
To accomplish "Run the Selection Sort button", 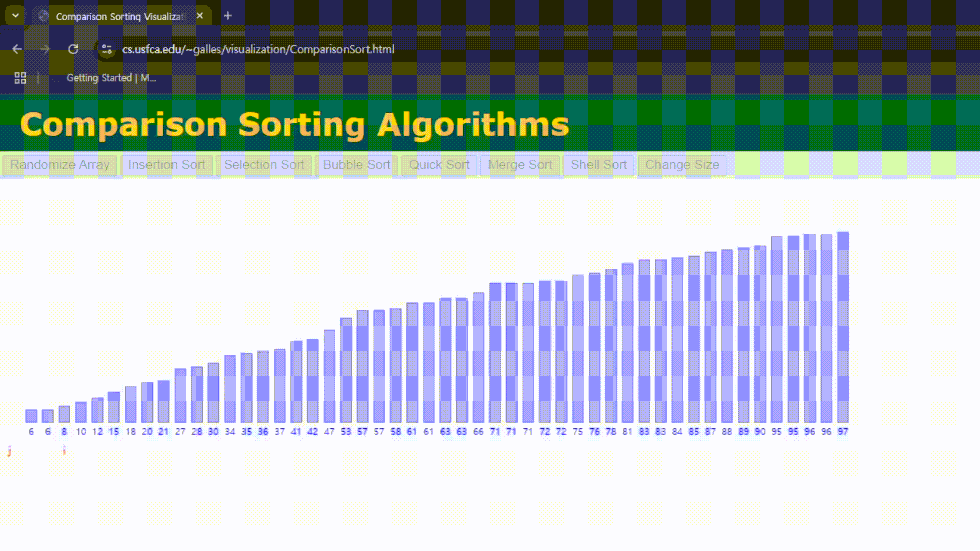I will (x=263, y=165).
